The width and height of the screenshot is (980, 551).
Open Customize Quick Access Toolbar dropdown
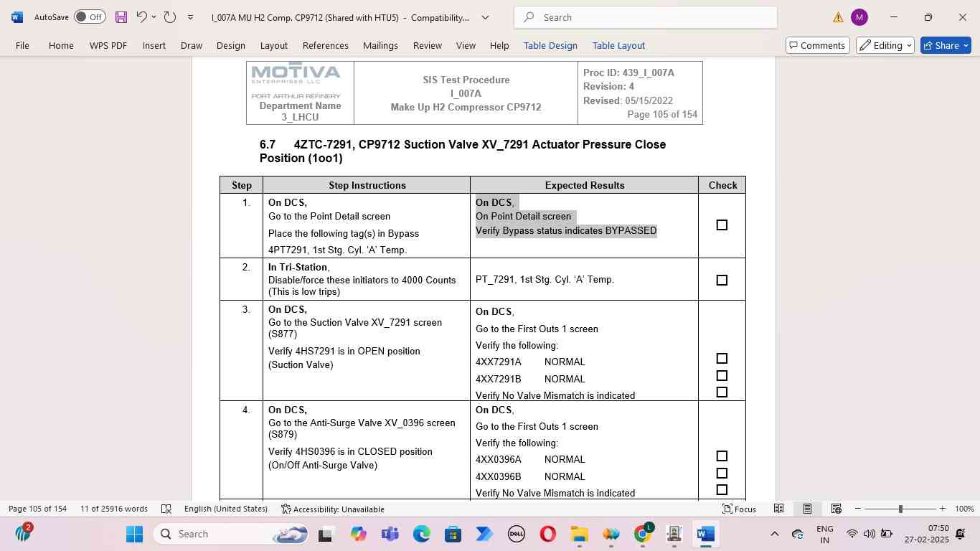190,17
